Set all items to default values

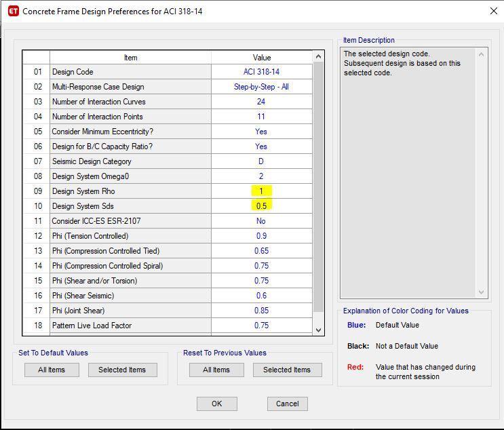point(52,370)
